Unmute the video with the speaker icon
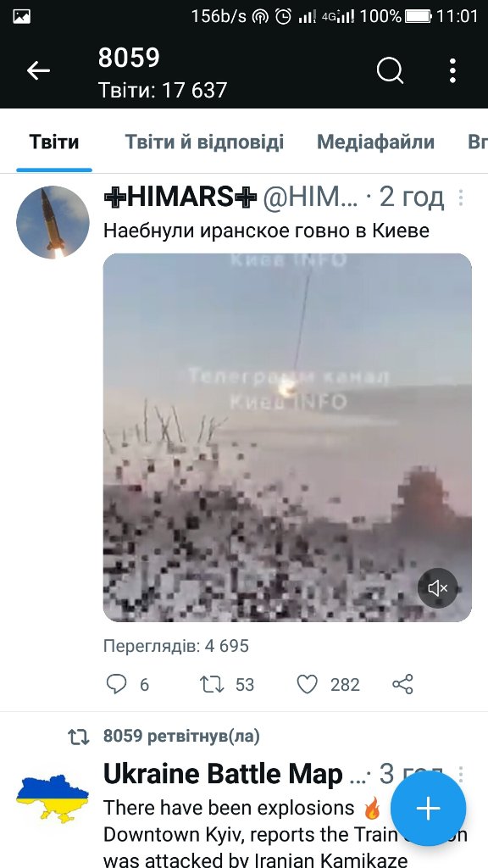Viewport: 488px width, 868px height. [x=438, y=588]
